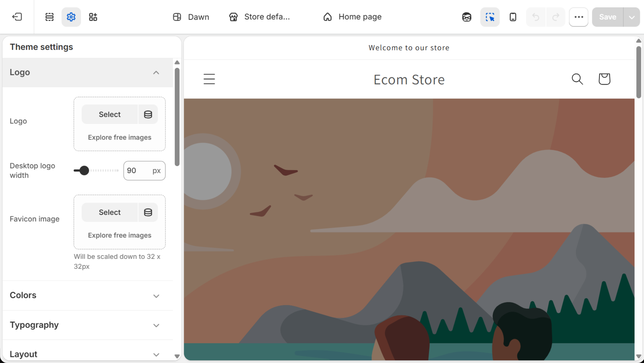Viewport: 644px width, 363px height.
Task: Switch to the mobile preview icon
Action: click(513, 17)
